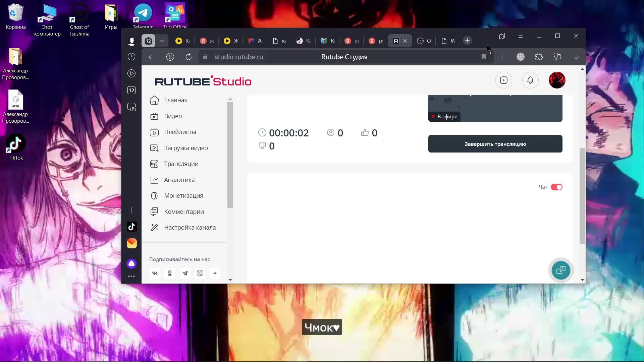Open the browser hamburger menu
Screen dimensions: 644x362
520,36
